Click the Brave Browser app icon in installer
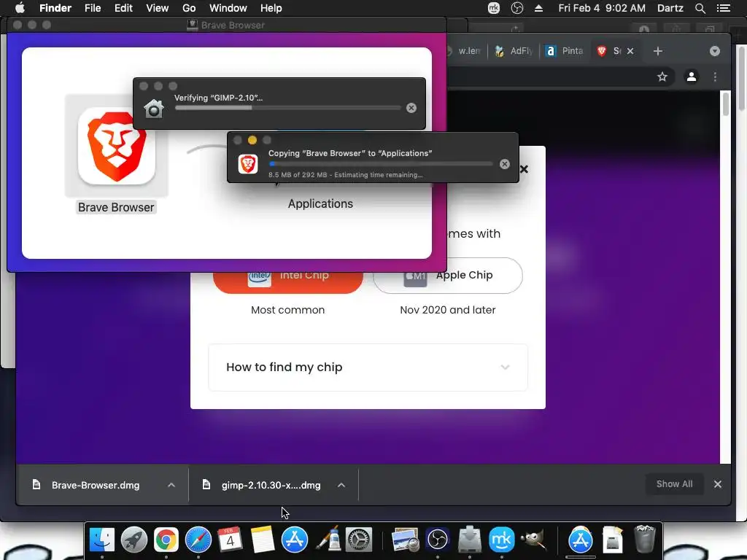747x560 pixels. click(116, 146)
